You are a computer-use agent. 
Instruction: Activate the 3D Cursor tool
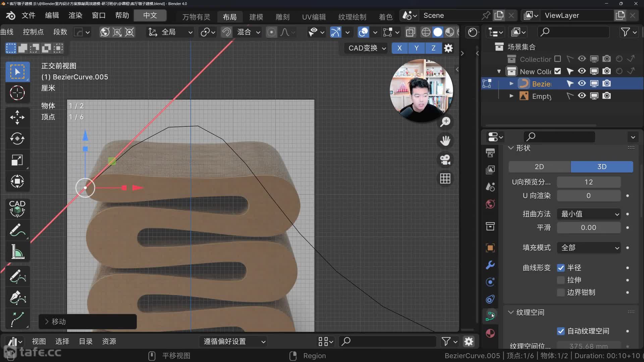click(x=17, y=93)
